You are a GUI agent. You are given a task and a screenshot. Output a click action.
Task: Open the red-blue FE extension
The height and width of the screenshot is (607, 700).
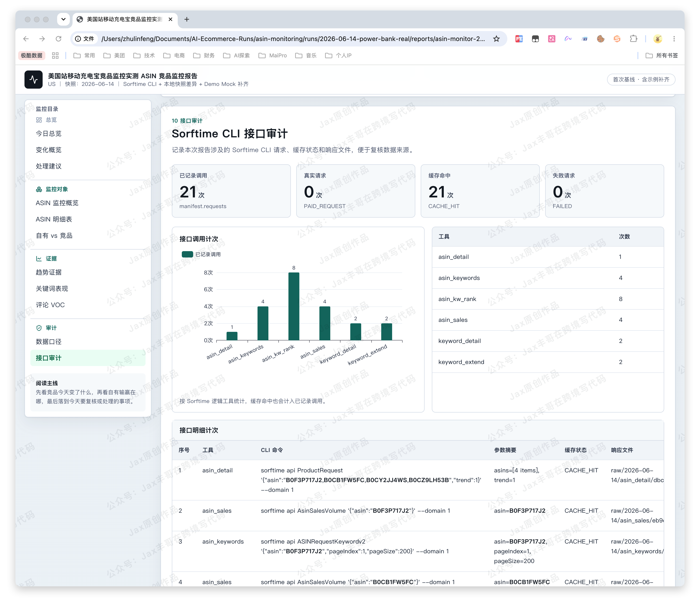tap(519, 39)
